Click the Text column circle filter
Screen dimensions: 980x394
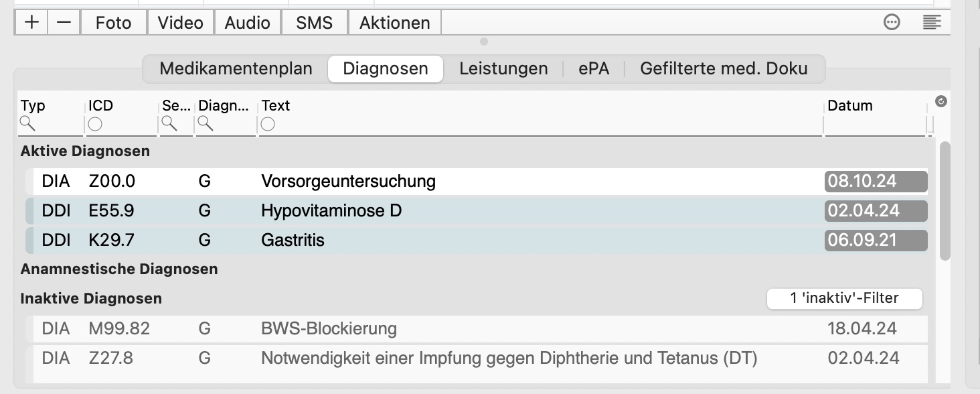click(x=268, y=124)
